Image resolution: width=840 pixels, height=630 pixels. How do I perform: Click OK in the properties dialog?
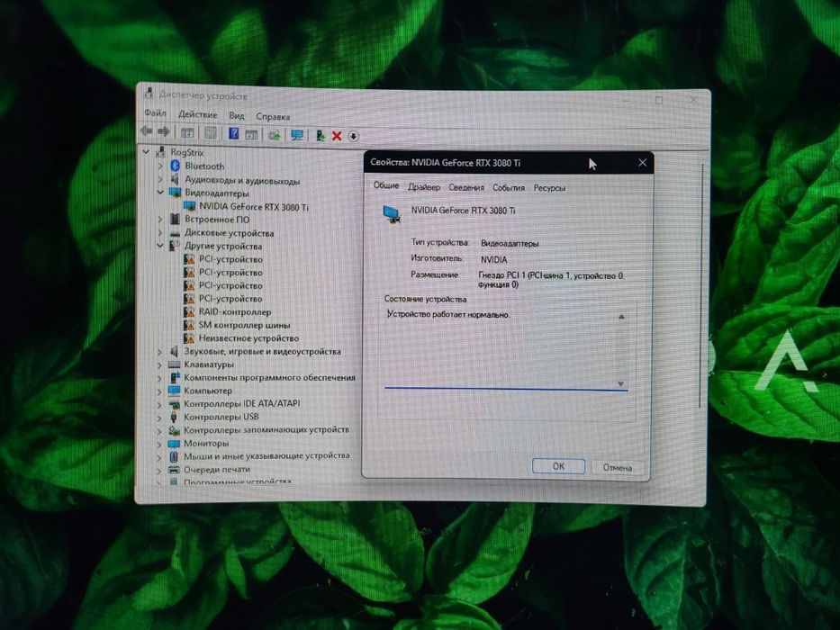pyautogui.click(x=558, y=466)
